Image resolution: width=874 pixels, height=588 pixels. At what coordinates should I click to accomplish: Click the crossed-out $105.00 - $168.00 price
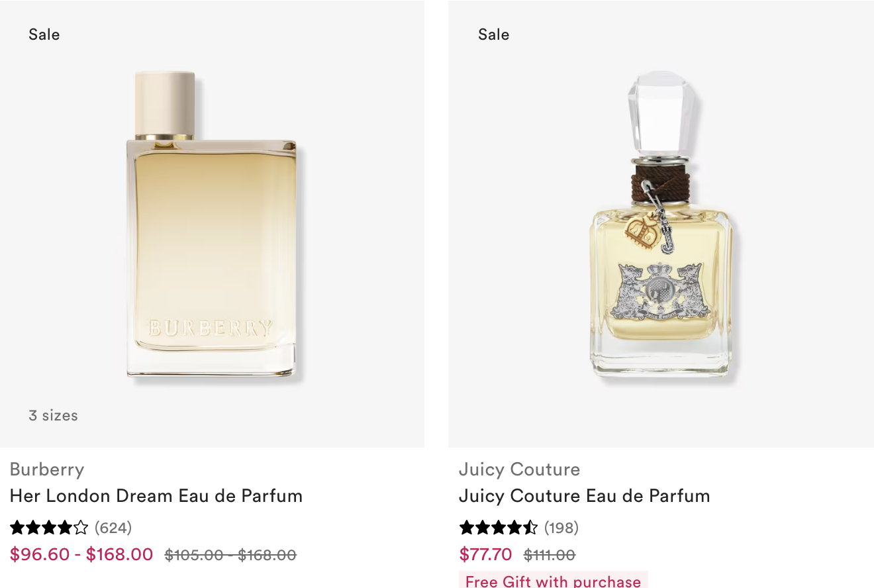tap(230, 555)
